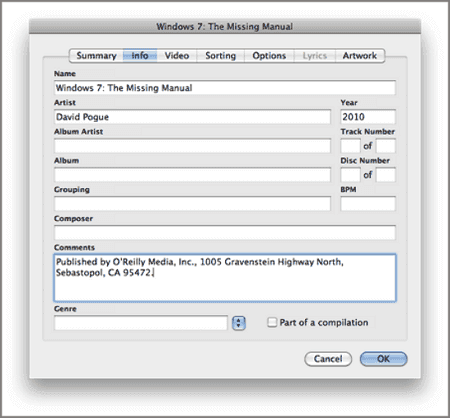Click the empty Album field
450x418 pixels.
click(192, 175)
